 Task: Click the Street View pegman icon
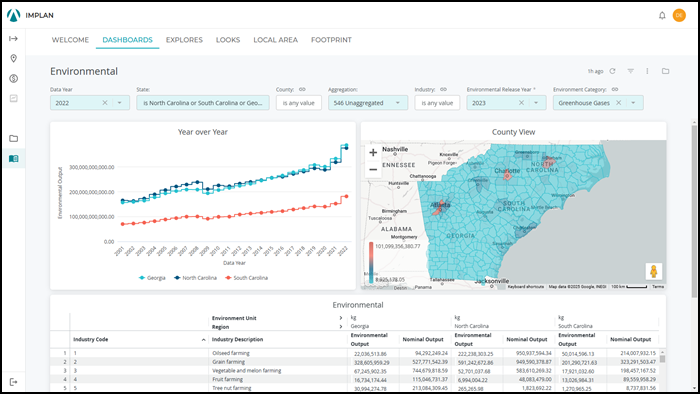[654, 271]
